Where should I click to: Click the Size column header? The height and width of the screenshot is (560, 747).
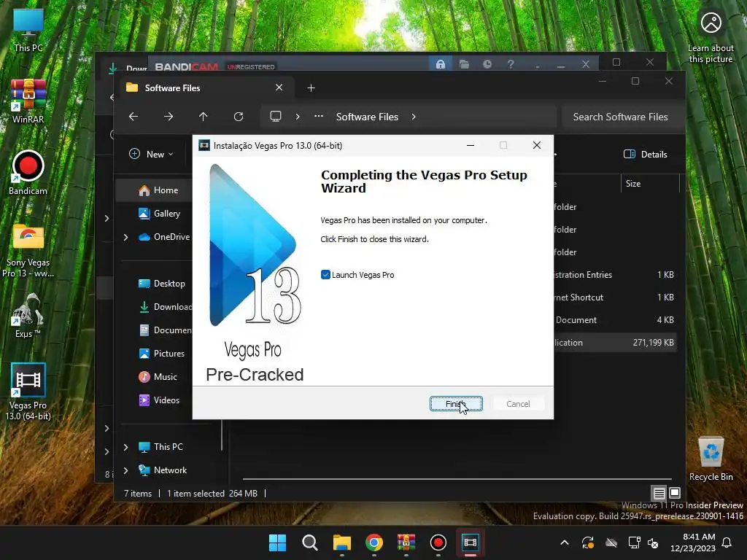click(x=650, y=183)
